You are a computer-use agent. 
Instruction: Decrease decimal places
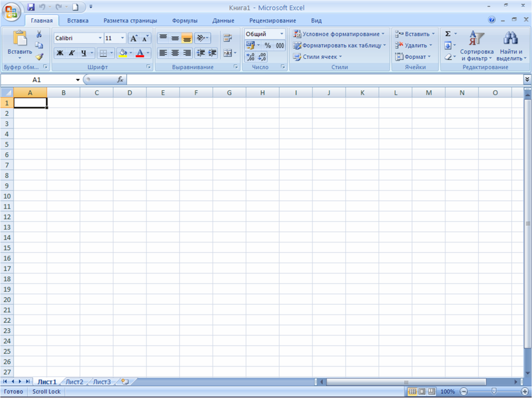262,57
